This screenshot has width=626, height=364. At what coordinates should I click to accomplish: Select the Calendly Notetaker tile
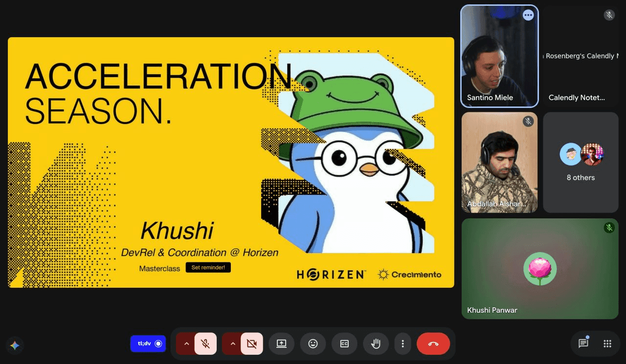581,56
